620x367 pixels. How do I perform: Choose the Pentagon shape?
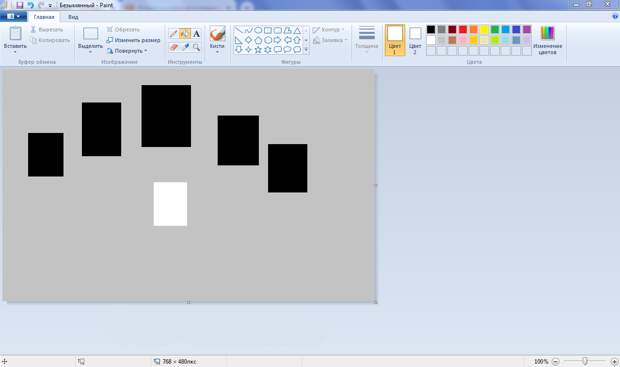(x=258, y=40)
